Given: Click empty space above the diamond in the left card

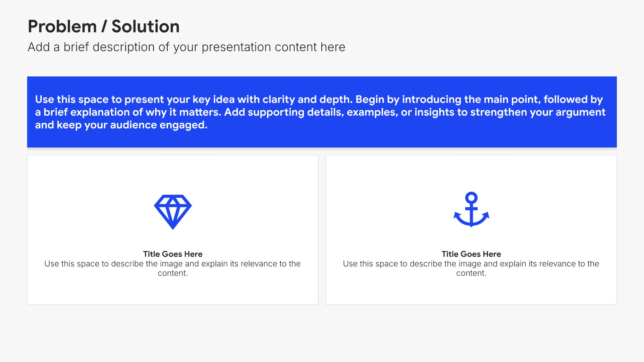Looking at the screenshot, I should pyautogui.click(x=173, y=174).
